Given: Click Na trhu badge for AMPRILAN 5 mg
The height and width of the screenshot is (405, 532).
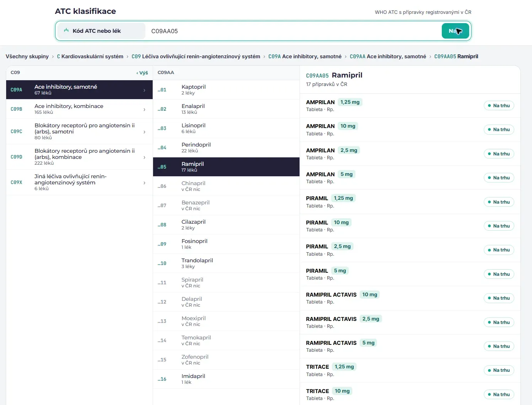Looking at the screenshot, I should [x=499, y=178].
